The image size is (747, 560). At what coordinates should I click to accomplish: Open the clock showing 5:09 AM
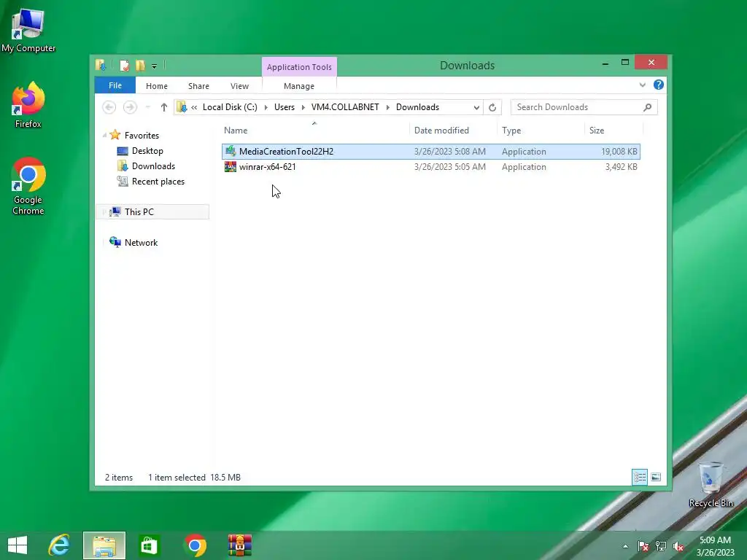(x=715, y=545)
